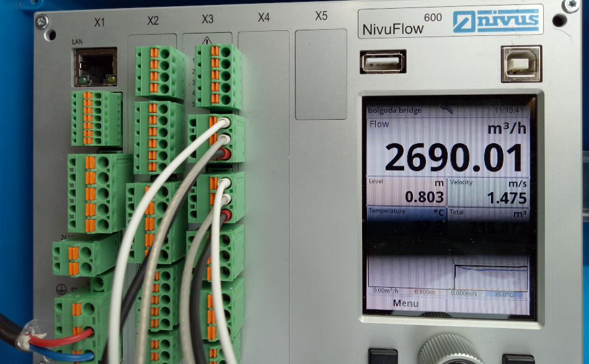This screenshot has width=589, height=364.
Task: Click the "0.00m³/h" trend legend
Action: pyautogui.click(x=386, y=291)
